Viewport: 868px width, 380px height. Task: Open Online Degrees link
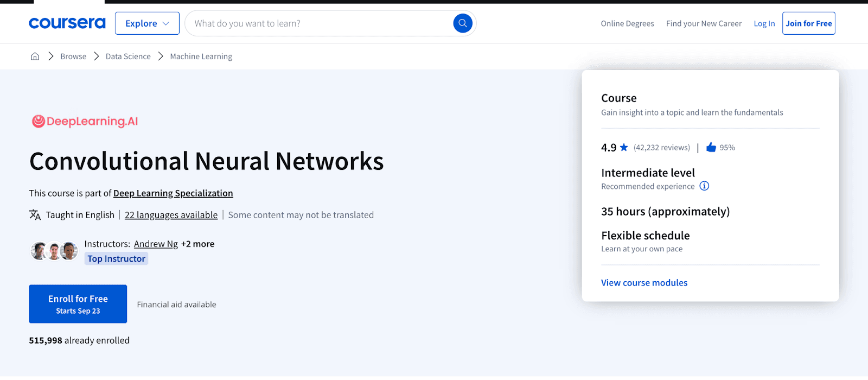(627, 23)
